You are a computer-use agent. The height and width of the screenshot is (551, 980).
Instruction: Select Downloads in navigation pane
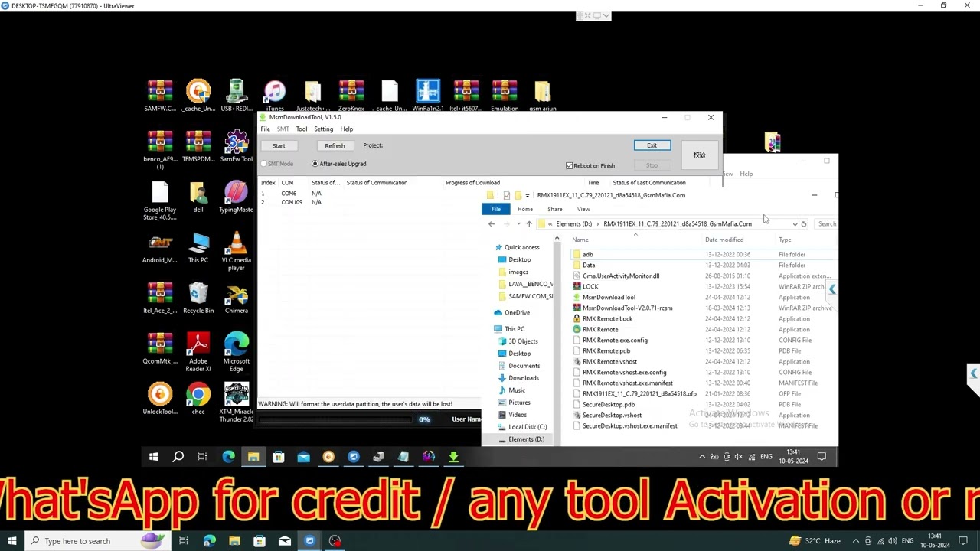(524, 378)
